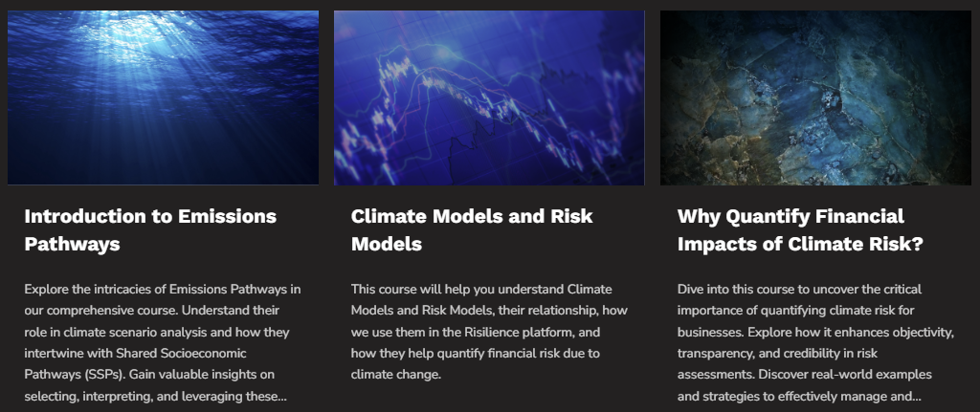The image size is (980, 412).
Task: Click 'Why Quantify Financial Impacts of Climate Risk?' heading
Action: click(800, 229)
